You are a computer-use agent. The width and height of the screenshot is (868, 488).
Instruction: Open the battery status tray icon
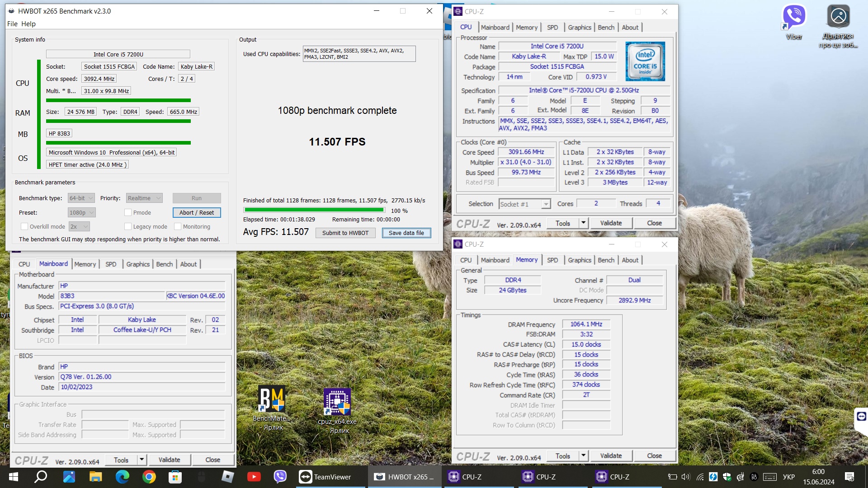click(672, 477)
